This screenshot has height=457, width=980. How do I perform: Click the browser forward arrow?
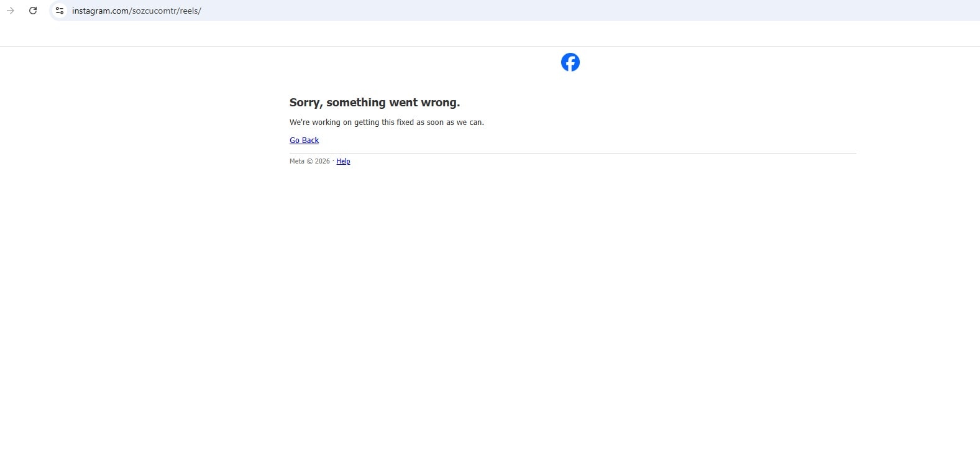pyautogui.click(x=11, y=11)
